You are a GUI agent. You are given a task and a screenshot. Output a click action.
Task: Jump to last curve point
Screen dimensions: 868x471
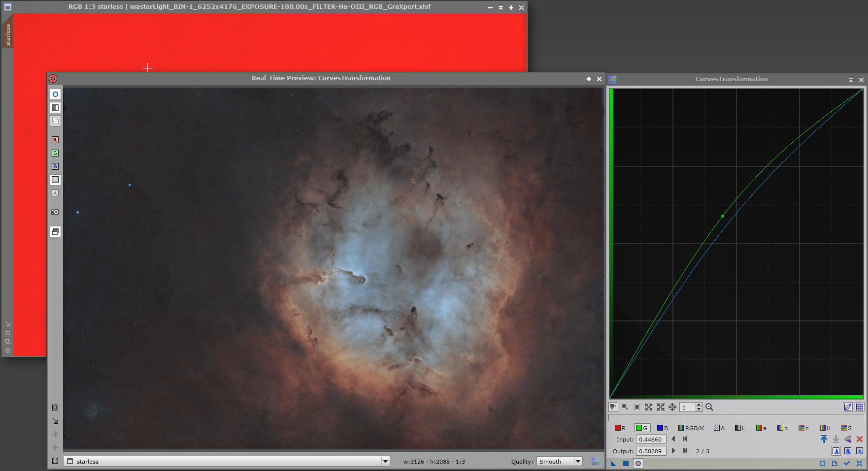(x=685, y=451)
